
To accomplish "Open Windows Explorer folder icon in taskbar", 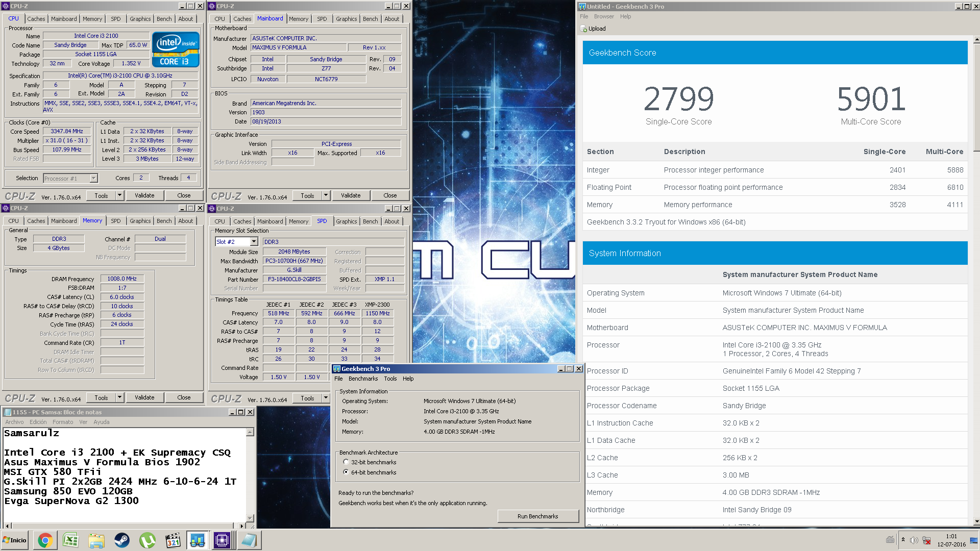I will [x=96, y=540].
